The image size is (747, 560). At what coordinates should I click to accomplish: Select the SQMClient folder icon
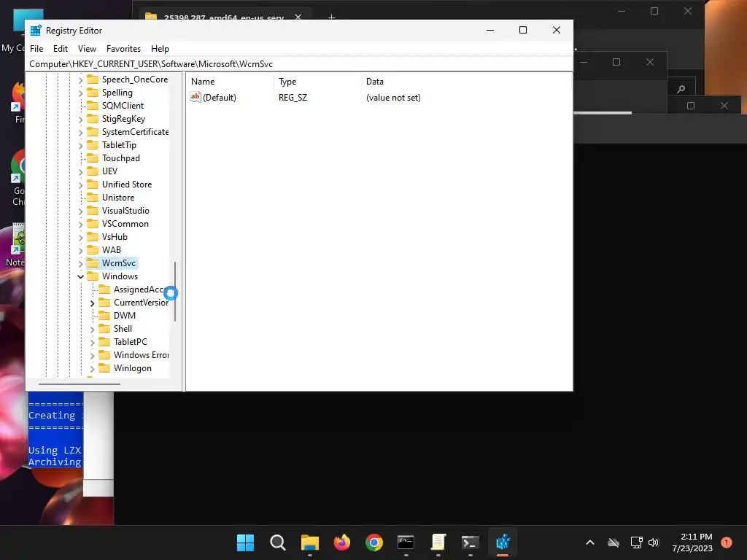[x=93, y=106]
